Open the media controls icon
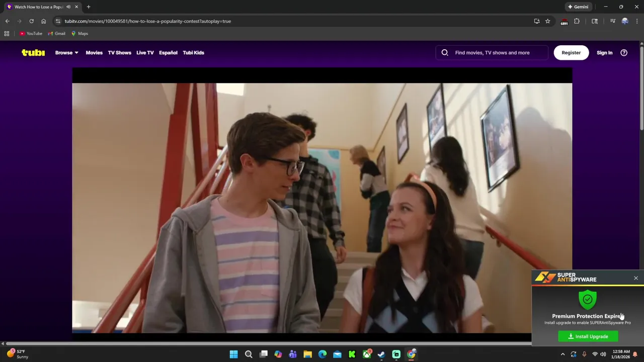Image resolution: width=644 pixels, height=362 pixels. 613,21
